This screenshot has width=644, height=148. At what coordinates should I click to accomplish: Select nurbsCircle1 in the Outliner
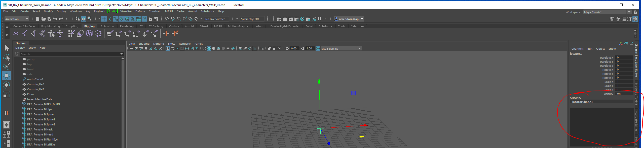(x=35, y=79)
